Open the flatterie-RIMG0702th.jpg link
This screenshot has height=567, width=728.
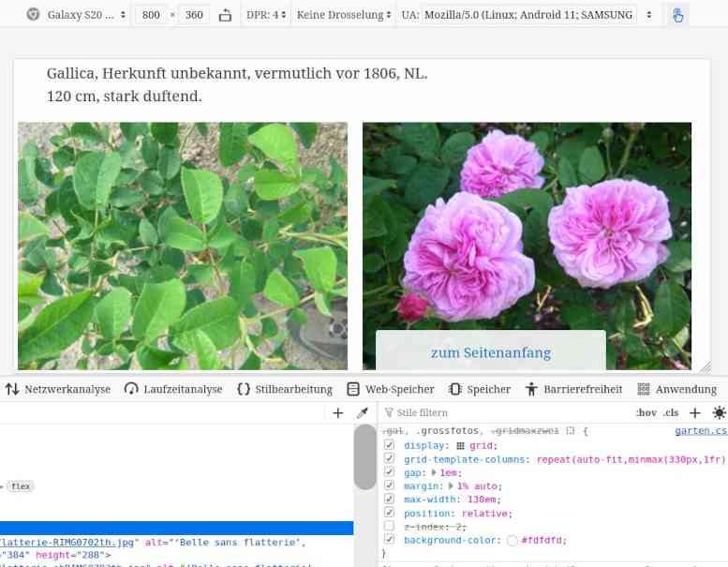(x=67, y=543)
